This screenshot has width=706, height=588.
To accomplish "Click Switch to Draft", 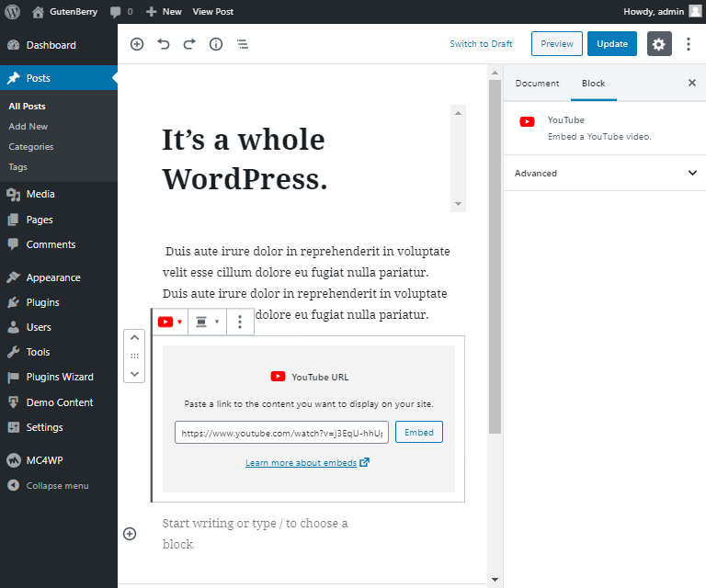I will [x=481, y=43].
